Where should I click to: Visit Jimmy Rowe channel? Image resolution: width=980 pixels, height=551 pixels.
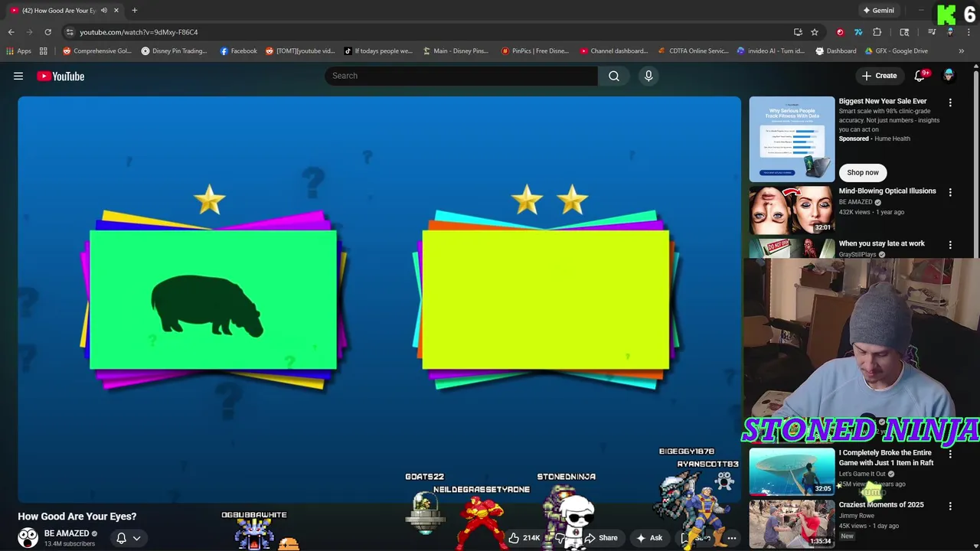856,516
